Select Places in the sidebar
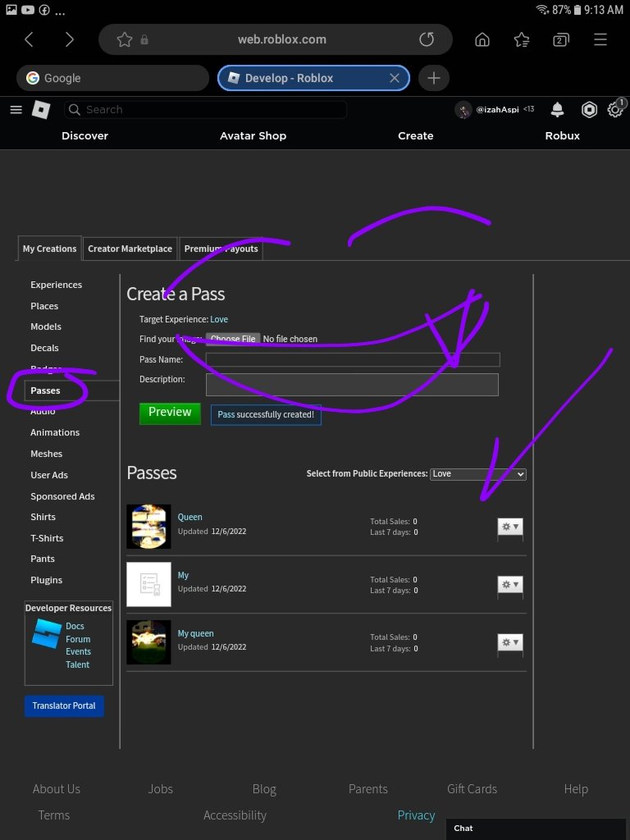Viewport: 630px width, 840px height. tap(44, 307)
